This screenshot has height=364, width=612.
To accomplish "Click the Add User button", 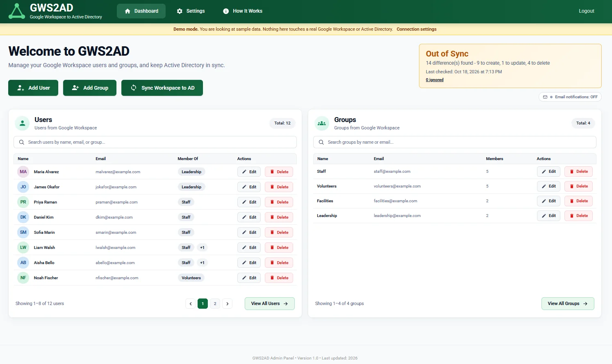I will point(33,88).
